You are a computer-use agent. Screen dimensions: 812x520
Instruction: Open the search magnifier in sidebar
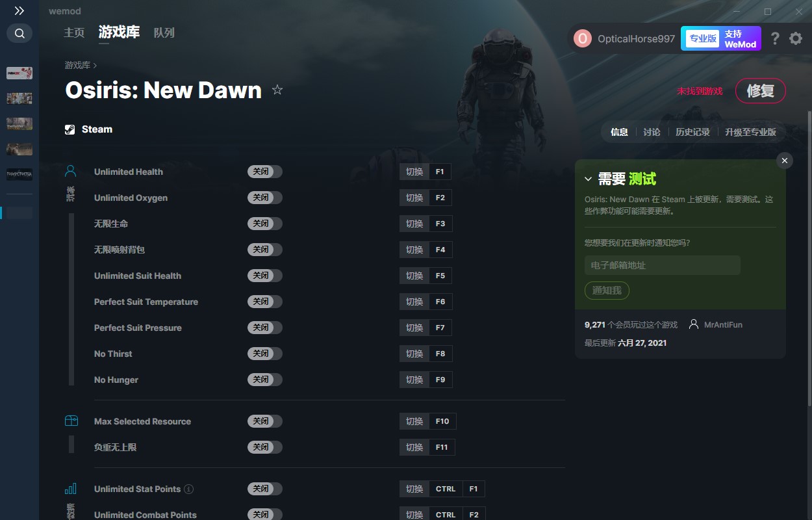click(19, 33)
